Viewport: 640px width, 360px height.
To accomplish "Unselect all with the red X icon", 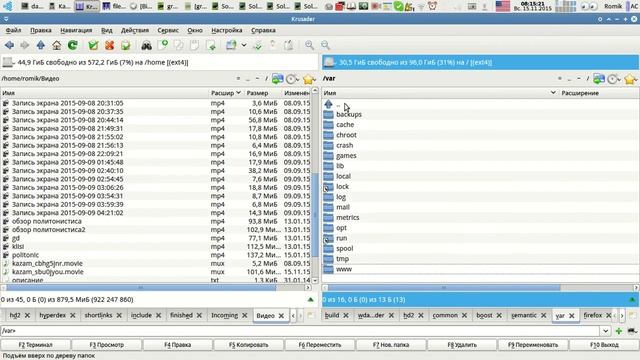I will pos(109,45).
